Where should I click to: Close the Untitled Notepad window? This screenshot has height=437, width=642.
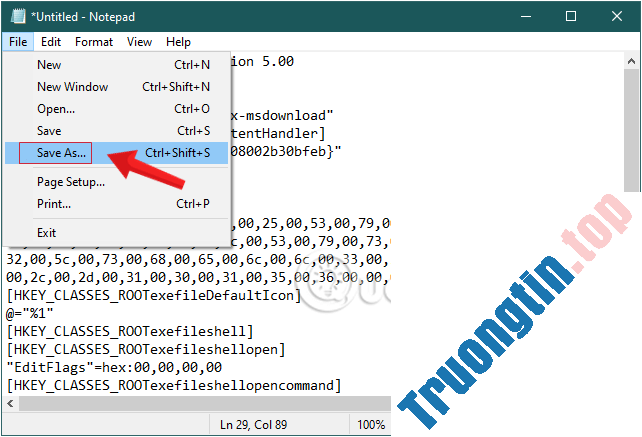pos(616,16)
